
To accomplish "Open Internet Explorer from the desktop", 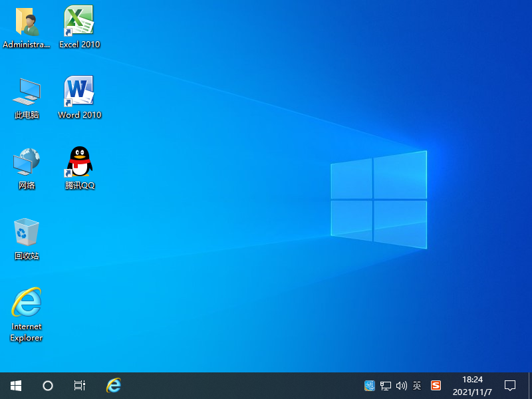I will point(26,303).
